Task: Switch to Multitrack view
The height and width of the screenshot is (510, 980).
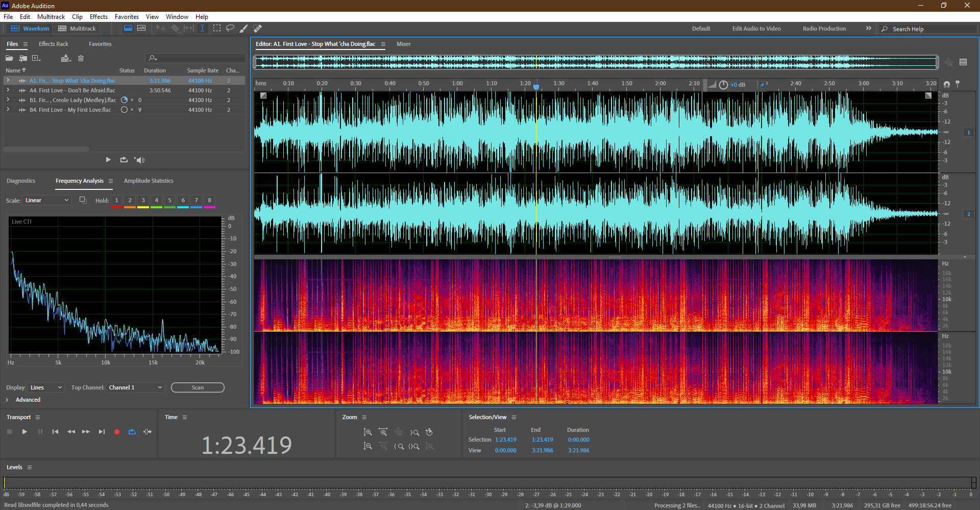Action: 77,29
